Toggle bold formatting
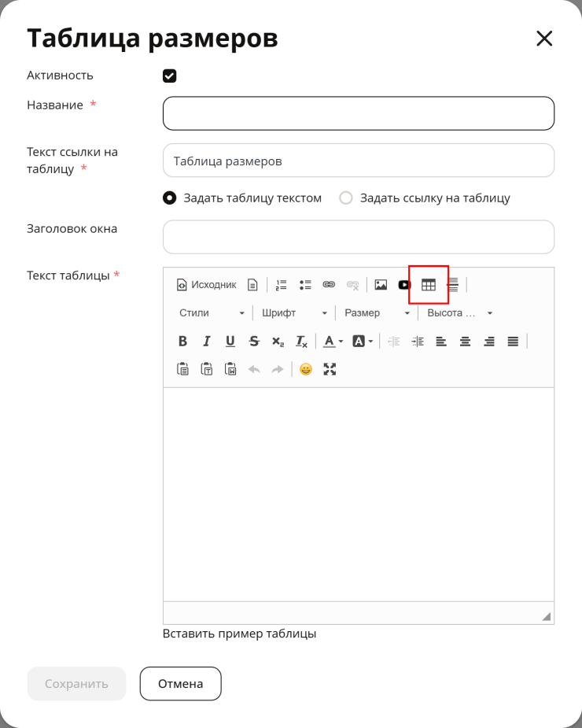The image size is (582, 728). pos(183,342)
